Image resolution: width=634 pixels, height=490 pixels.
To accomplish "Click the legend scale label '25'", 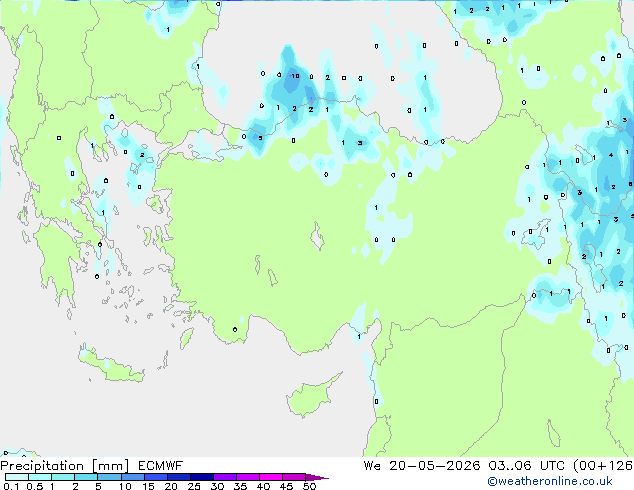I will 194,486.
